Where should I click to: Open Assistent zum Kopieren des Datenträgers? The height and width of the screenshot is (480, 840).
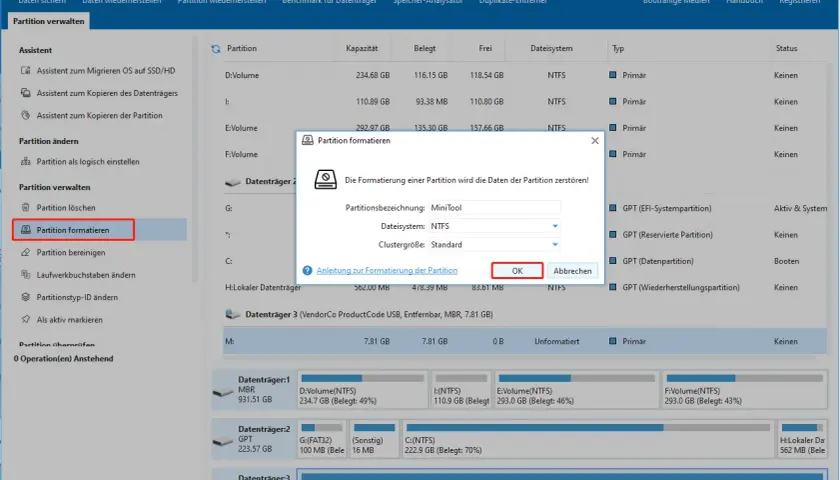tap(107, 93)
